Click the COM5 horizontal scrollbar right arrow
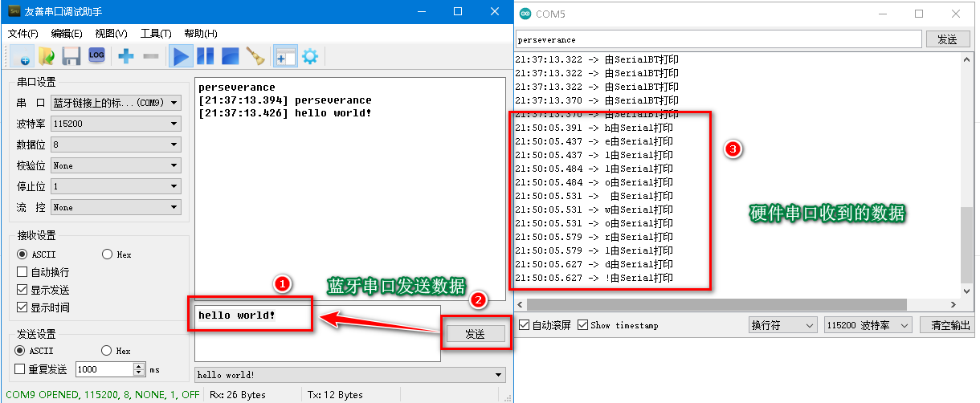The width and height of the screenshot is (980, 403). point(953,305)
